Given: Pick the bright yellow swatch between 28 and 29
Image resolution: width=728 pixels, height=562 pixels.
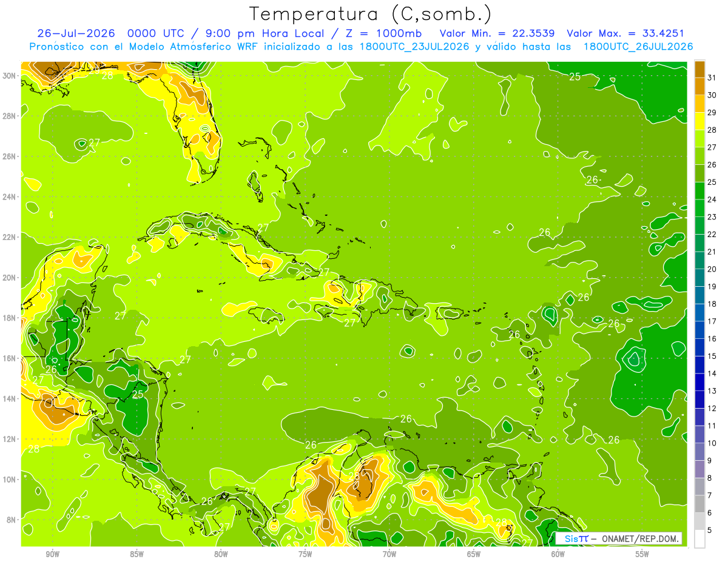Looking at the screenshot, I should tap(699, 121).
